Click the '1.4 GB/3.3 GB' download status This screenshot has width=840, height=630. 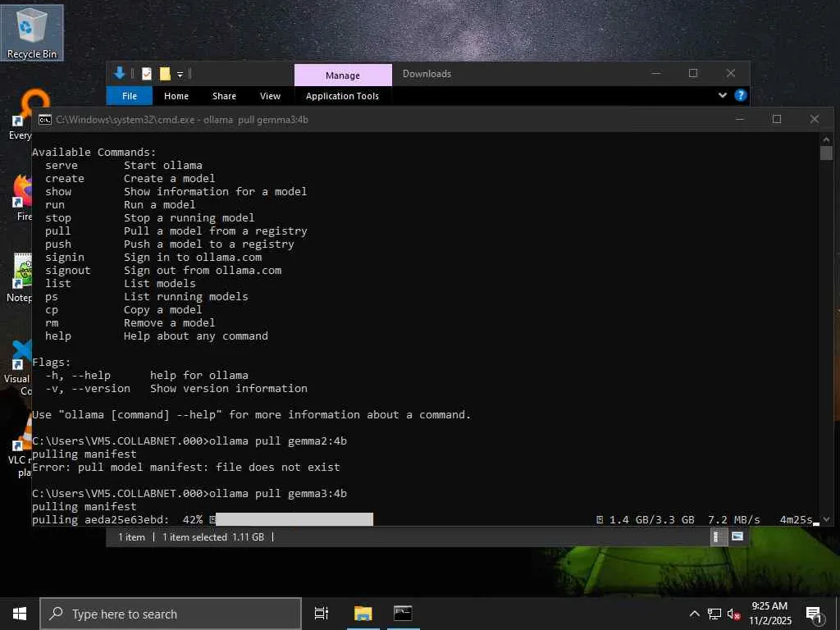pos(652,519)
